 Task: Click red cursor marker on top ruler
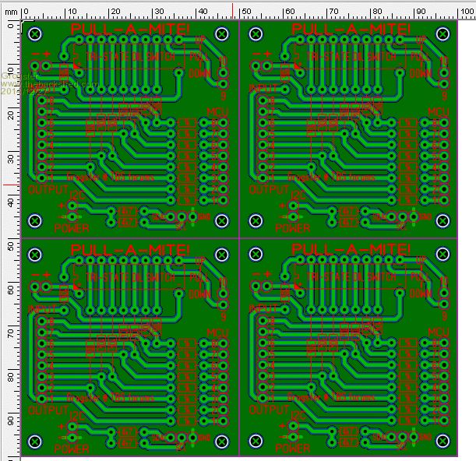tap(234, 9)
